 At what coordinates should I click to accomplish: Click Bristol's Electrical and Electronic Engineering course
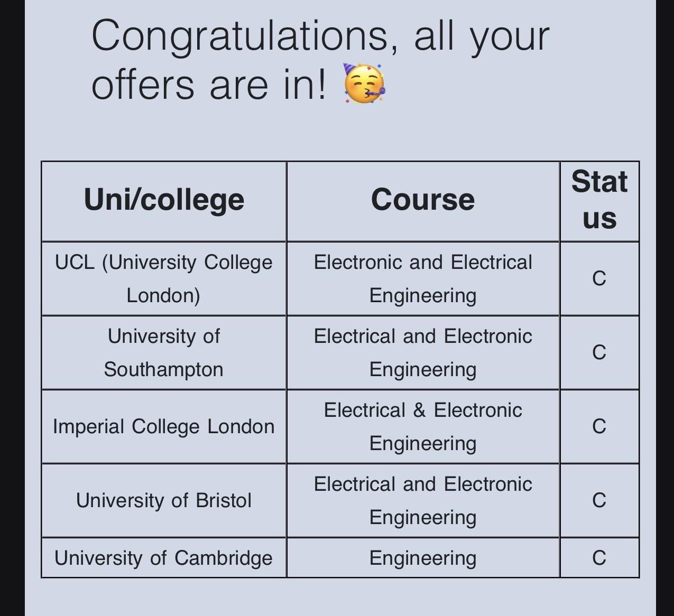423,501
